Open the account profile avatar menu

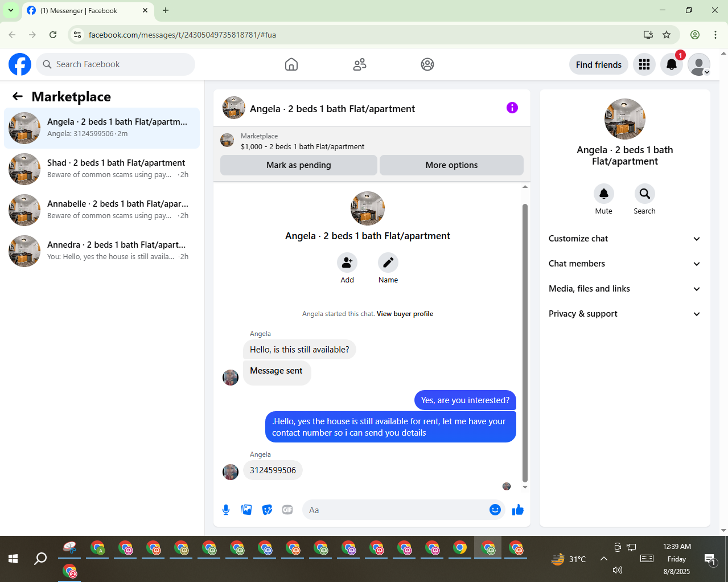[699, 64]
